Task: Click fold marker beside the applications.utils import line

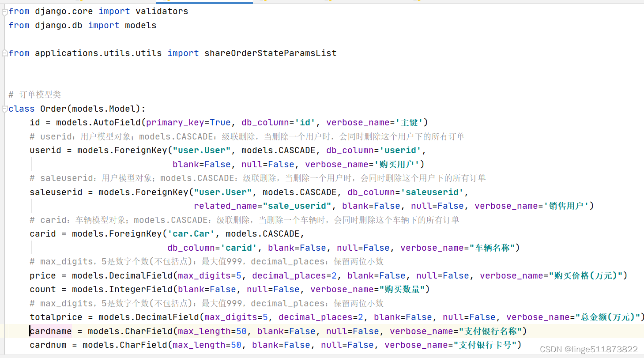Action: [x=4, y=53]
